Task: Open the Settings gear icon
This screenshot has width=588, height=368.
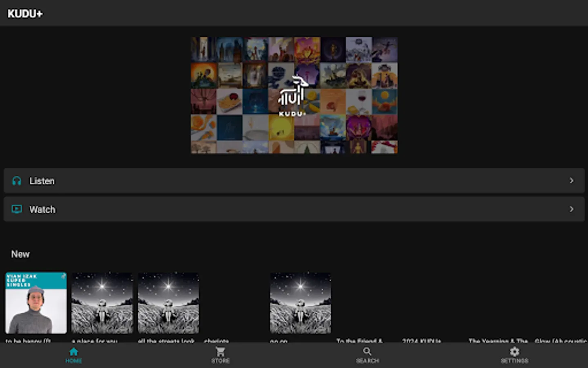Action: click(514, 351)
